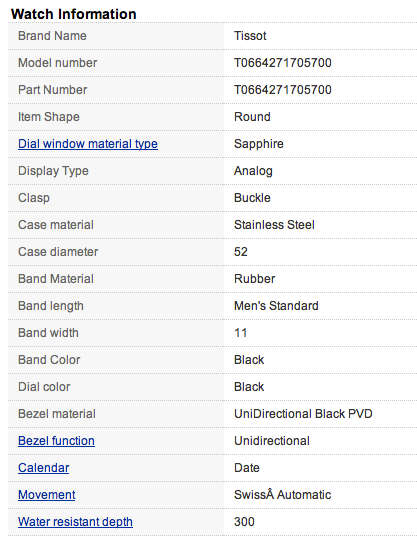
Task: Open the Water resistant depth link
Action: point(76,522)
